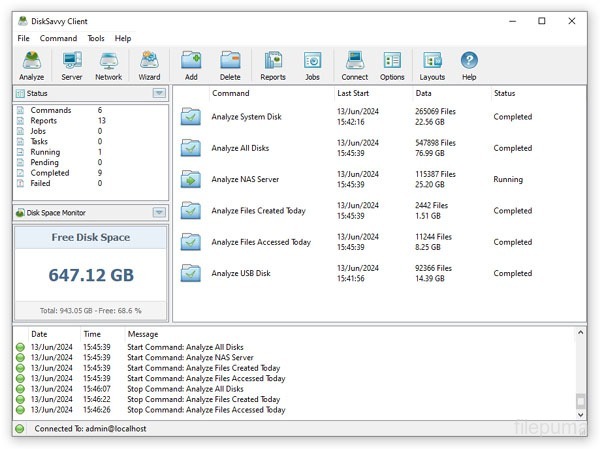
Task: Click the '547898 Files' data cell
Action: coord(435,143)
